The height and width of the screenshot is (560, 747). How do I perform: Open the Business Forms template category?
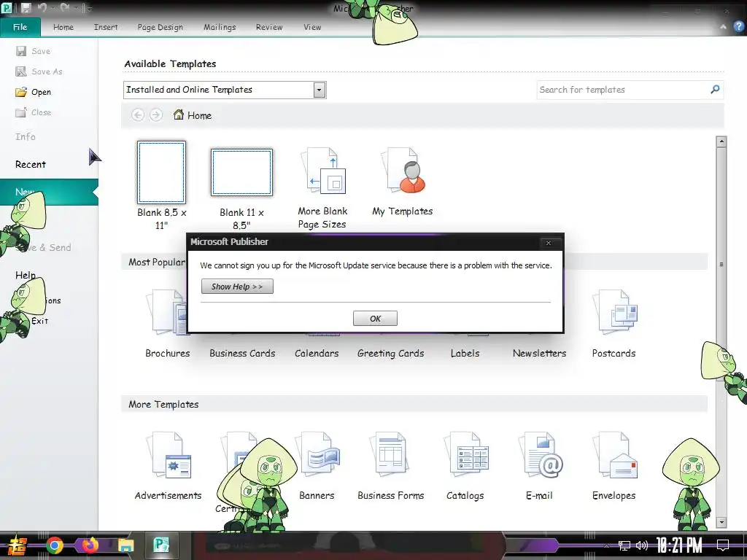click(391, 455)
